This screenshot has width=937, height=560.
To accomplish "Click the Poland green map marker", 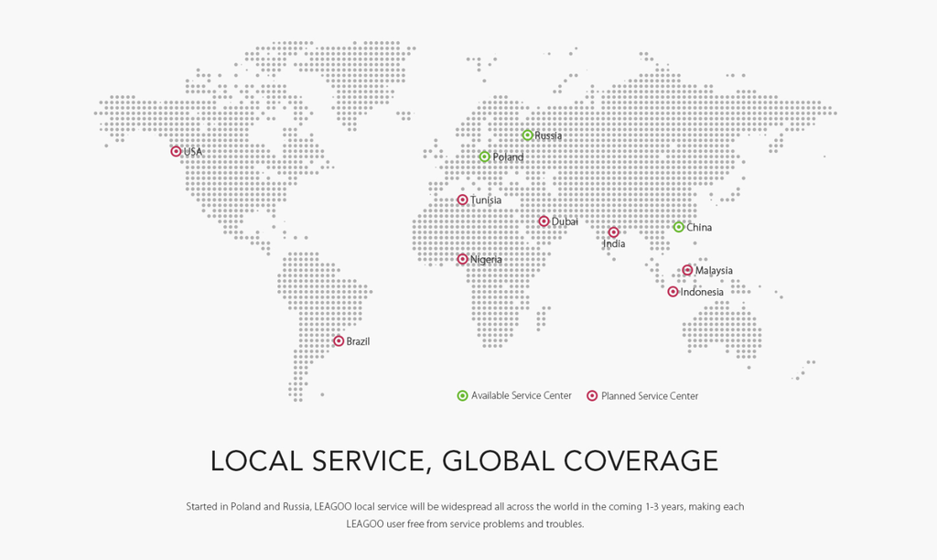I will (x=485, y=156).
